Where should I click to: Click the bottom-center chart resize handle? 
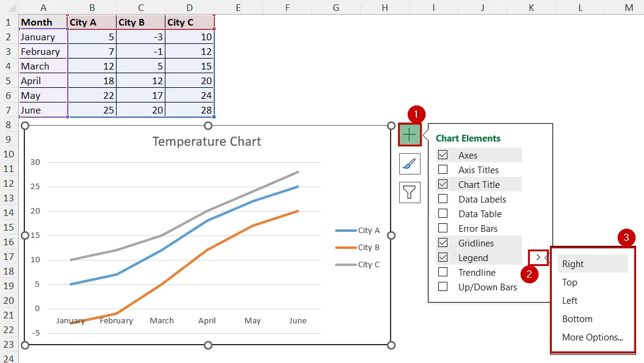coord(208,345)
